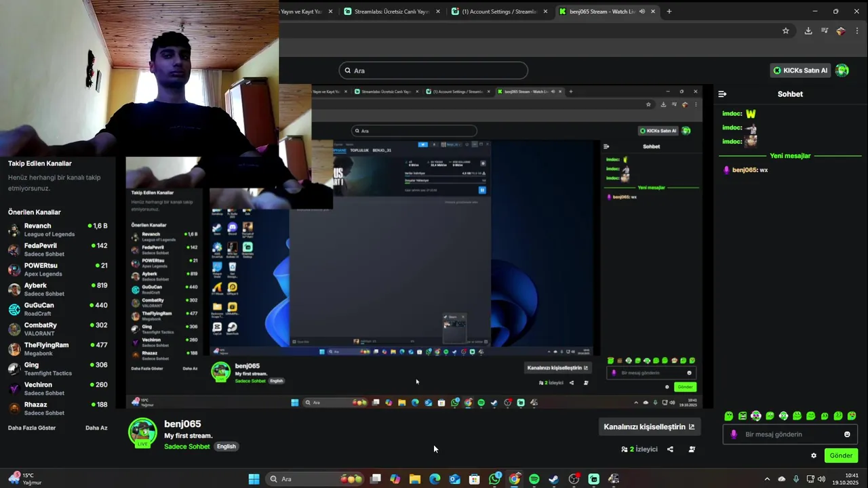Focus the Bir mesaj gönderin input
The width and height of the screenshot is (868, 488).
coord(790,434)
